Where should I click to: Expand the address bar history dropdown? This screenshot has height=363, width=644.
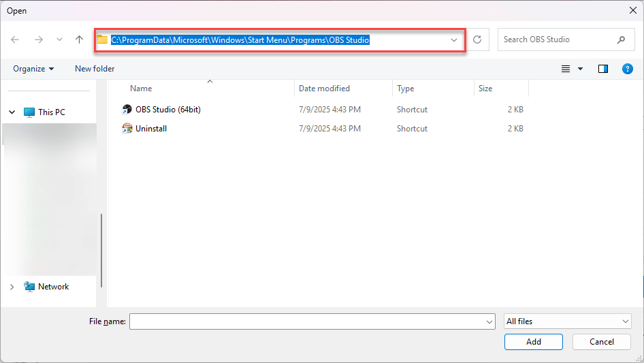454,40
